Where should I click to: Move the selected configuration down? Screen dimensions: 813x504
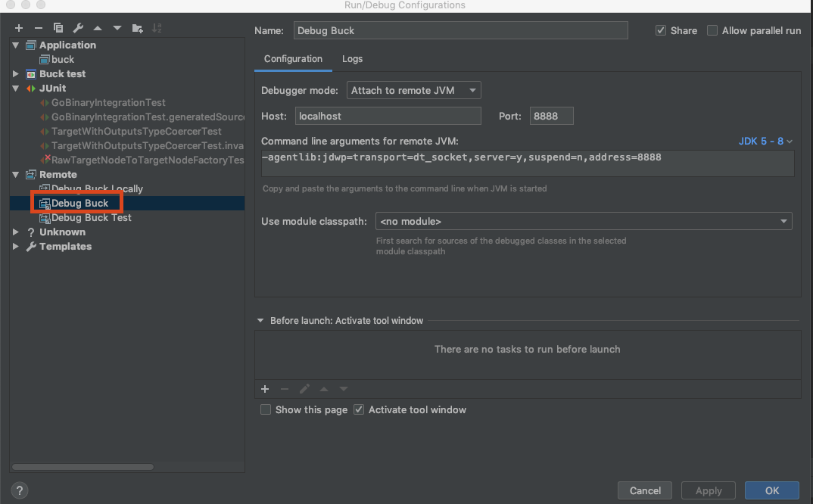117,28
